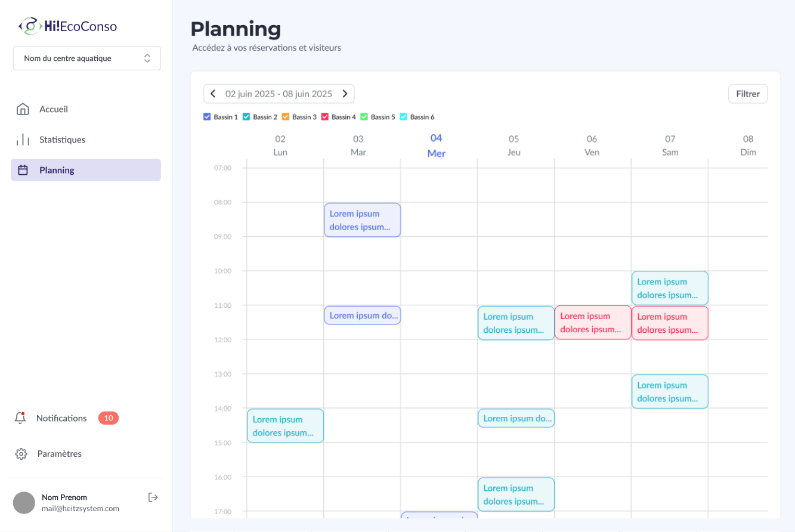Uncheck the Bassin 1 checkbox
Viewport: 795px width, 532px height.
click(207, 117)
